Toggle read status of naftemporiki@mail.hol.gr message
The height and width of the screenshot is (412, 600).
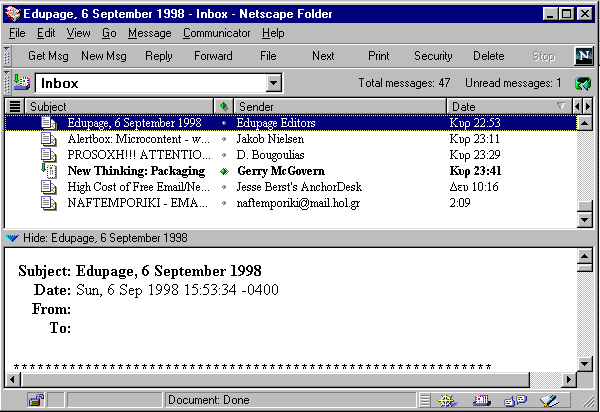point(224,204)
